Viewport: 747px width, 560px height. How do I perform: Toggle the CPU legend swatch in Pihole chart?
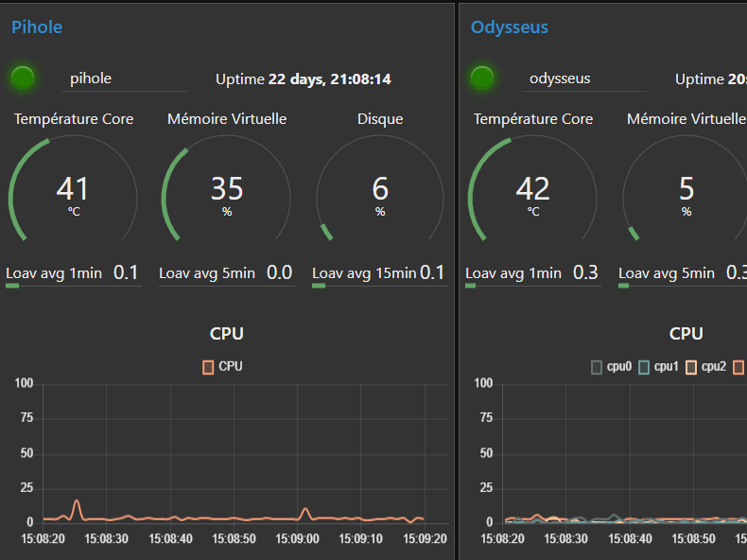208,367
